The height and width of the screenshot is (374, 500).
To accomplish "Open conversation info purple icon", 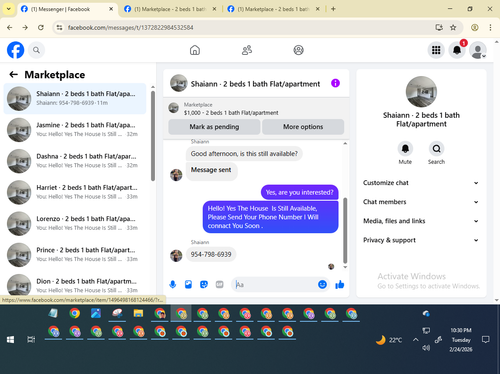I will click(335, 83).
